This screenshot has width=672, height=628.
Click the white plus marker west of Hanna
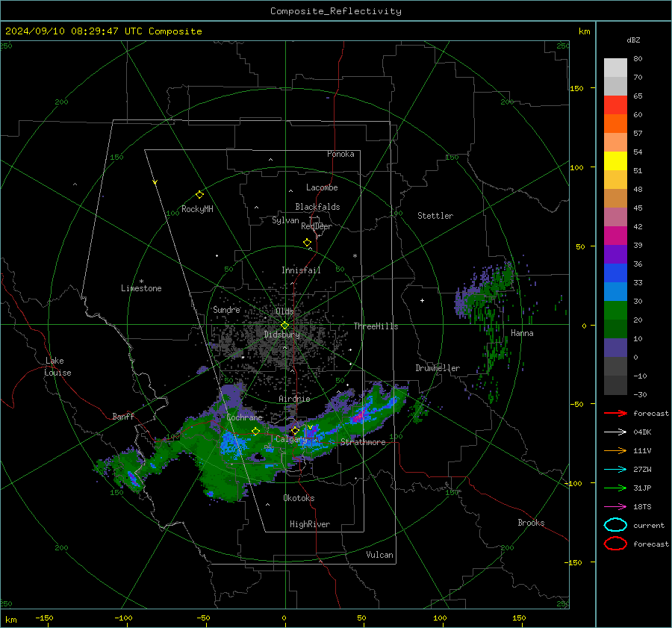(422, 300)
